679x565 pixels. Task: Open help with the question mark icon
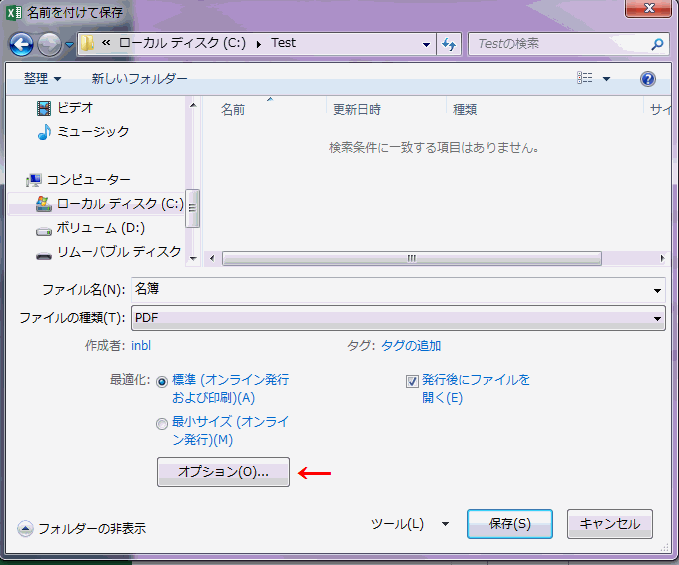coord(648,79)
